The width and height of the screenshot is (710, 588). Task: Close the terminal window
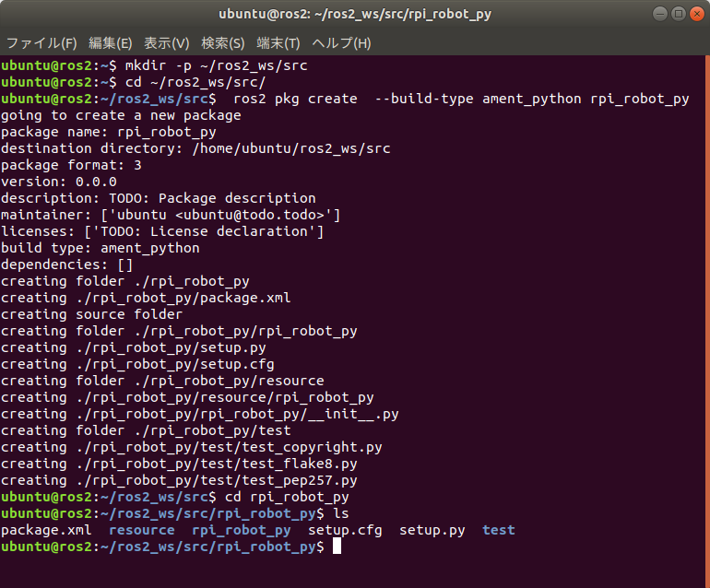tap(697, 14)
